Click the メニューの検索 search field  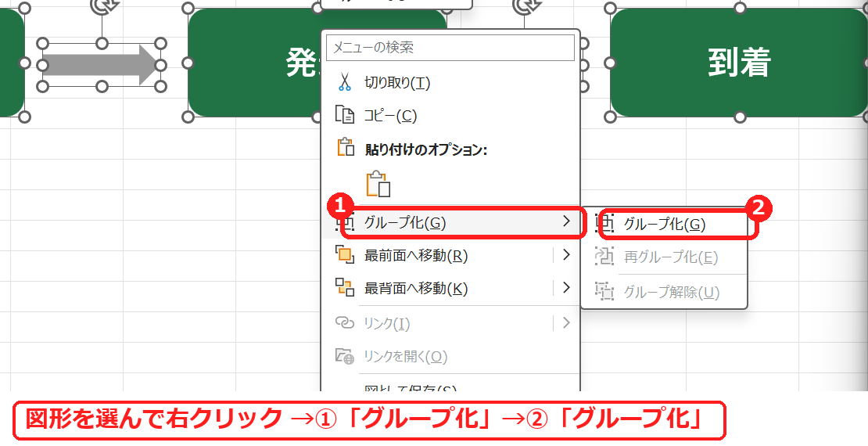450,48
